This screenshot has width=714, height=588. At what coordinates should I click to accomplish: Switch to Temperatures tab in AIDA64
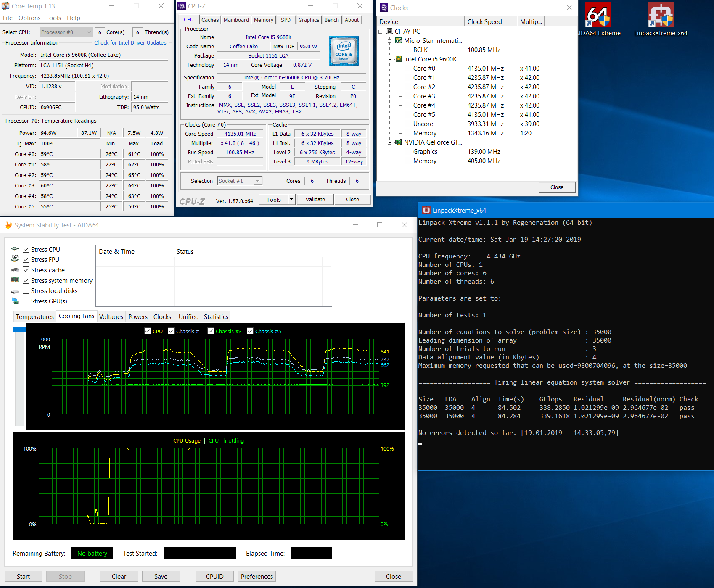click(35, 316)
